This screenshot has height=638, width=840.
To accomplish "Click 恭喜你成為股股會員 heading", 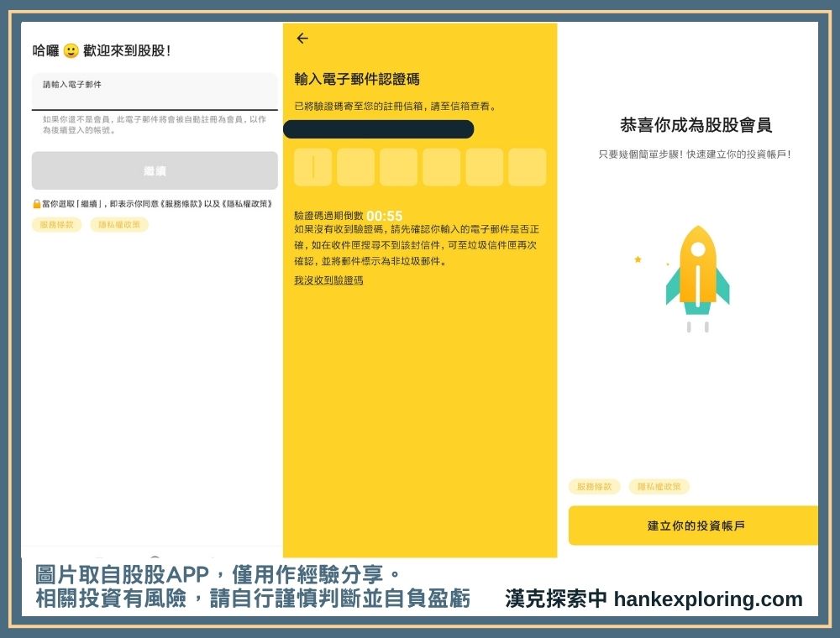I will click(x=696, y=125).
